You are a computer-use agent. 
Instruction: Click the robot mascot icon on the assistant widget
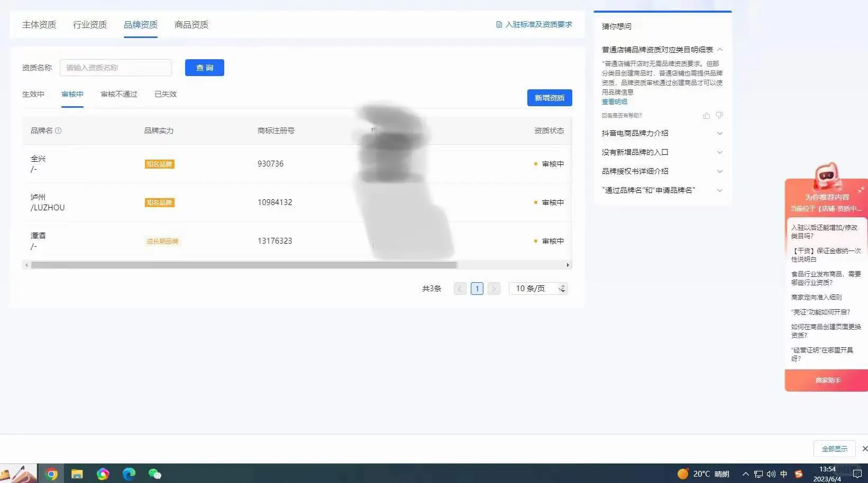pyautogui.click(x=827, y=177)
